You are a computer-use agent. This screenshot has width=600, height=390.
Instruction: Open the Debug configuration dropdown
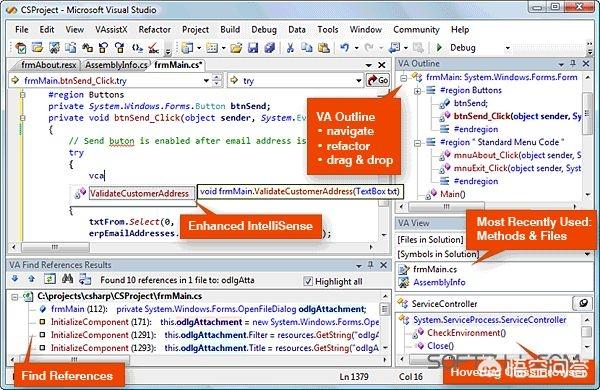click(507, 48)
